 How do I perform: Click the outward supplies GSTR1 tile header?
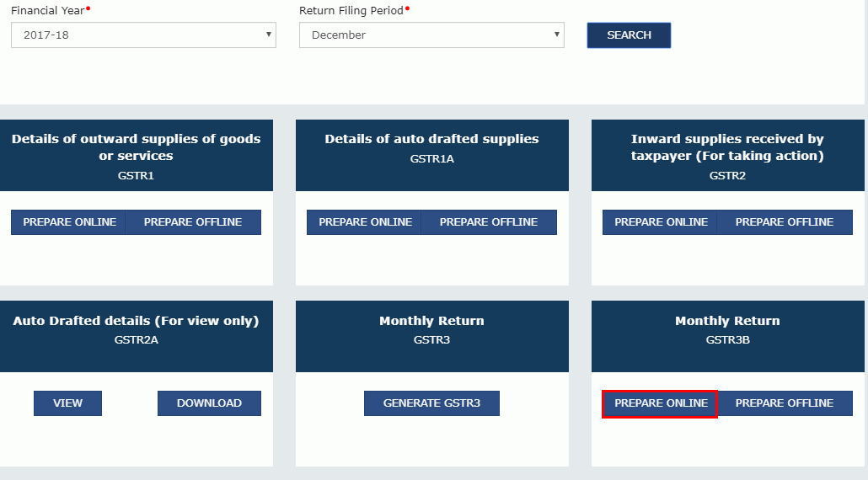[x=137, y=156]
